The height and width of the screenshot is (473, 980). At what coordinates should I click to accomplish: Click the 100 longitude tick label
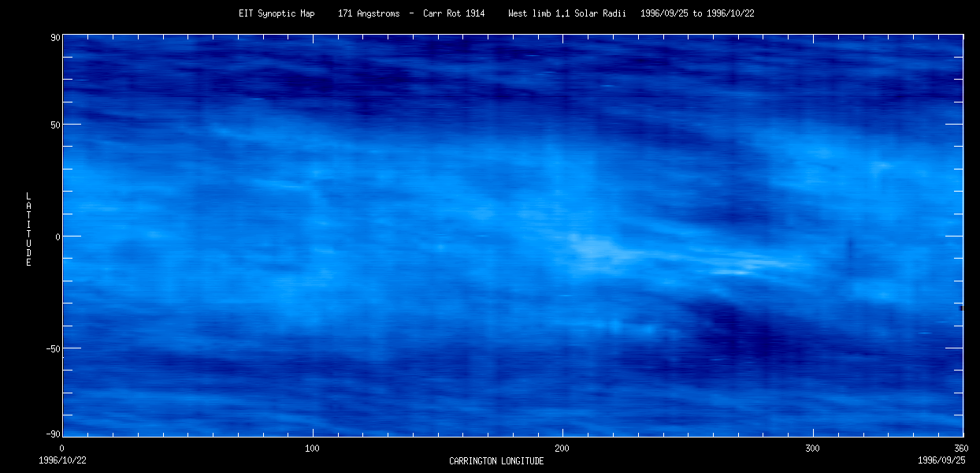[312, 449]
